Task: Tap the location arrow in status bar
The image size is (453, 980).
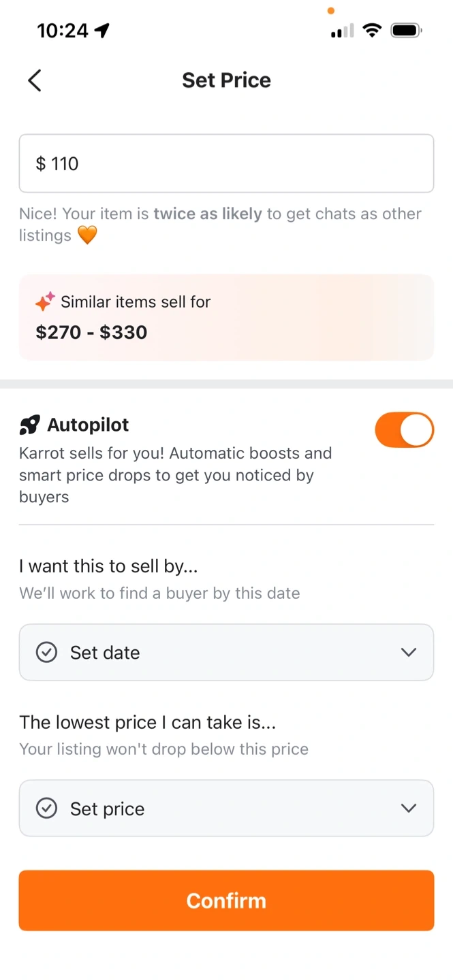Action: pyautogui.click(x=102, y=31)
